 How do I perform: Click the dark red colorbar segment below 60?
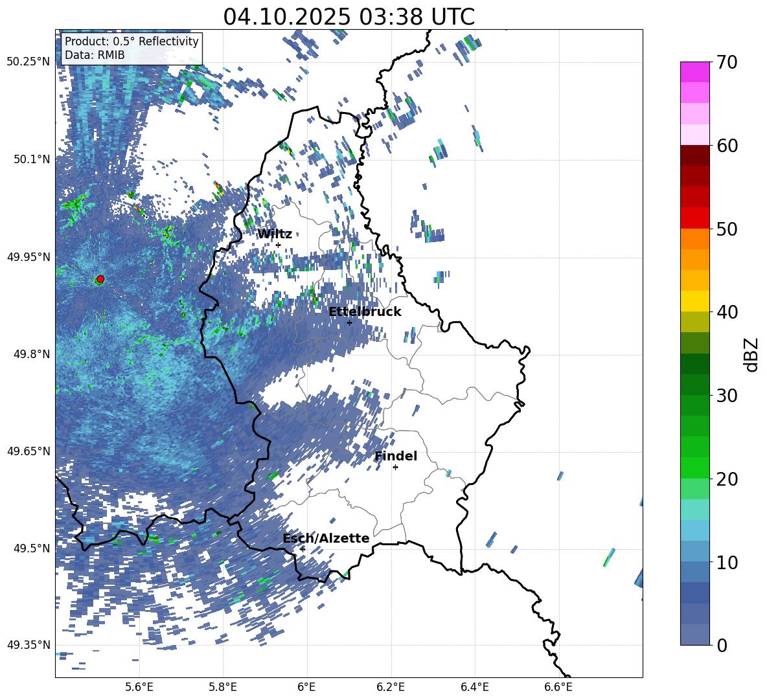(x=694, y=155)
